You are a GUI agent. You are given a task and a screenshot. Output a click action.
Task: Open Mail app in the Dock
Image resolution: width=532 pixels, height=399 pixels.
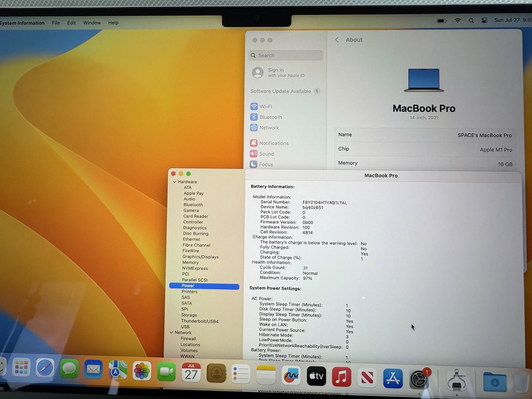[93, 369]
